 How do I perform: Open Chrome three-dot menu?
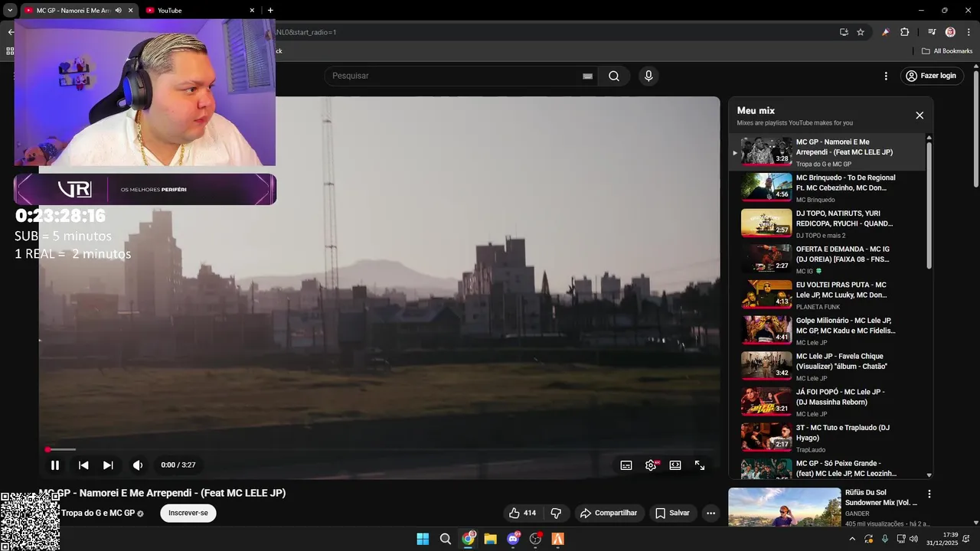tap(969, 32)
